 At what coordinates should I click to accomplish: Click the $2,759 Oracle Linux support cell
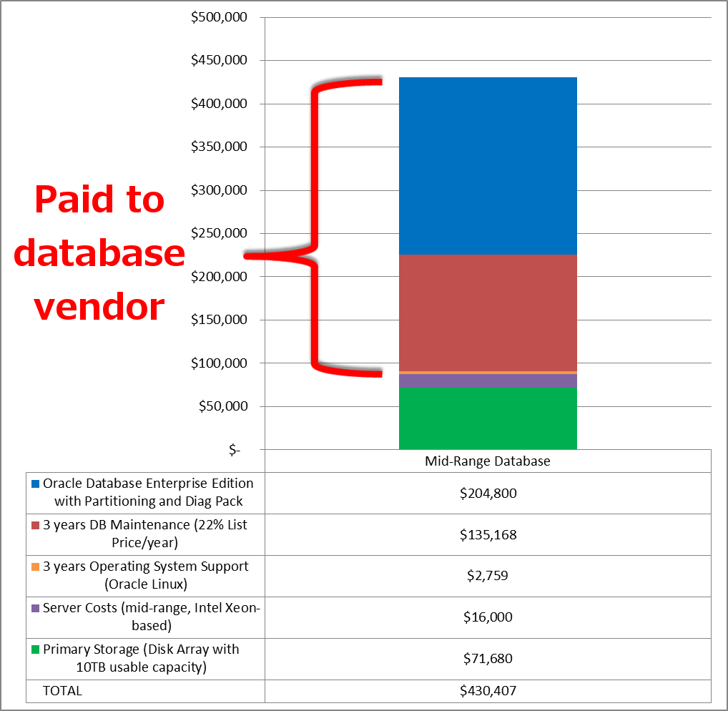(x=488, y=576)
